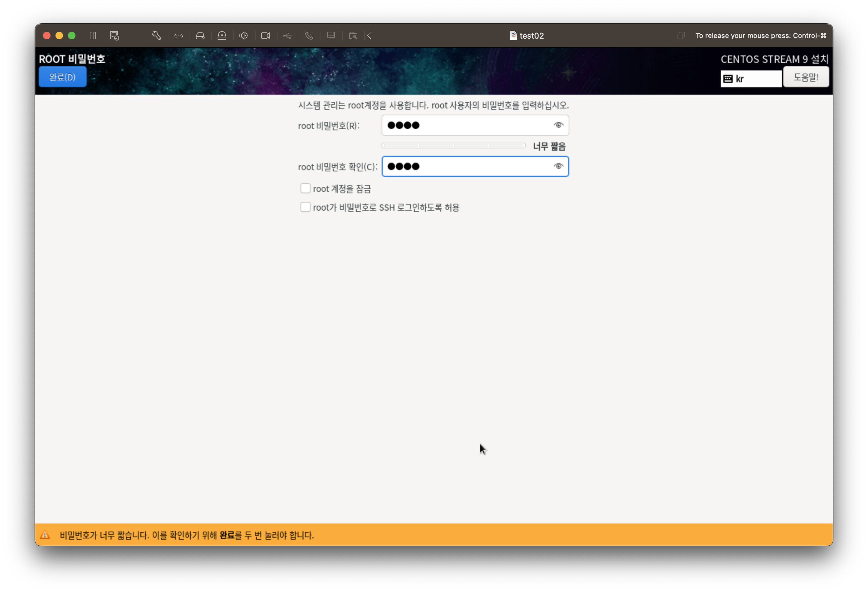Click the camera device icon
Image resolution: width=868 pixels, height=592 pixels.
[x=266, y=36]
